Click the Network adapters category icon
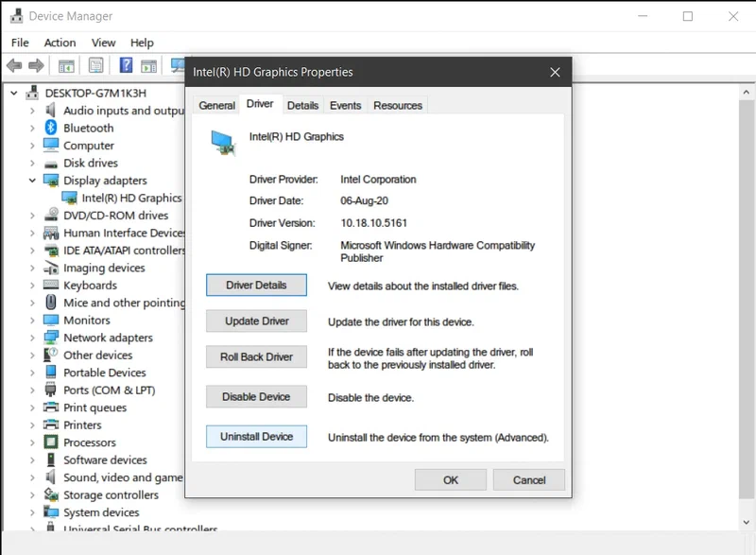Image resolution: width=756 pixels, height=555 pixels. (49, 338)
